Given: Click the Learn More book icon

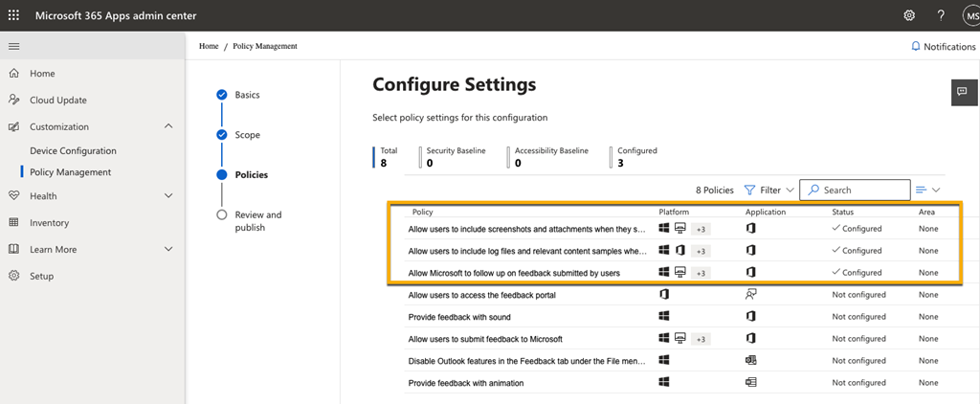Looking at the screenshot, I should click(x=13, y=249).
